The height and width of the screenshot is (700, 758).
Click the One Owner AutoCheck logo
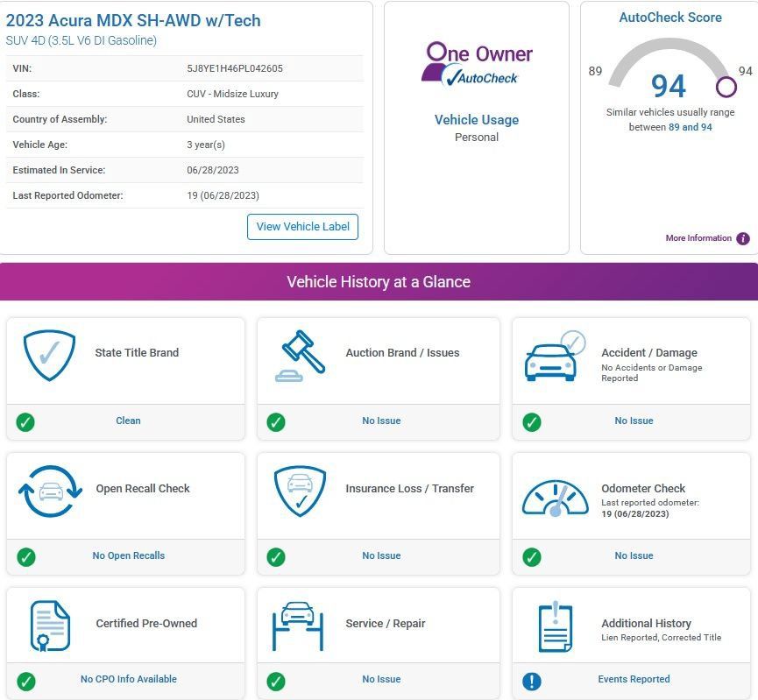coord(477,64)
